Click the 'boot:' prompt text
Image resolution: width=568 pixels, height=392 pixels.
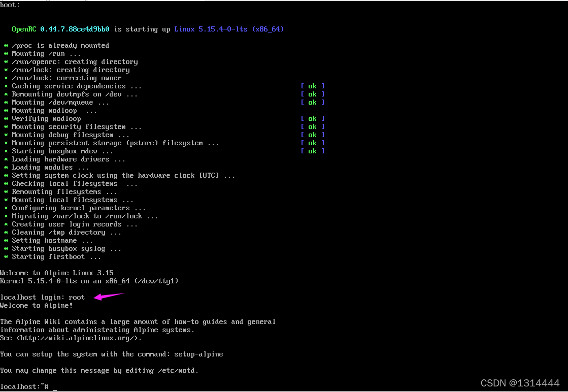(x=10, y=5)
